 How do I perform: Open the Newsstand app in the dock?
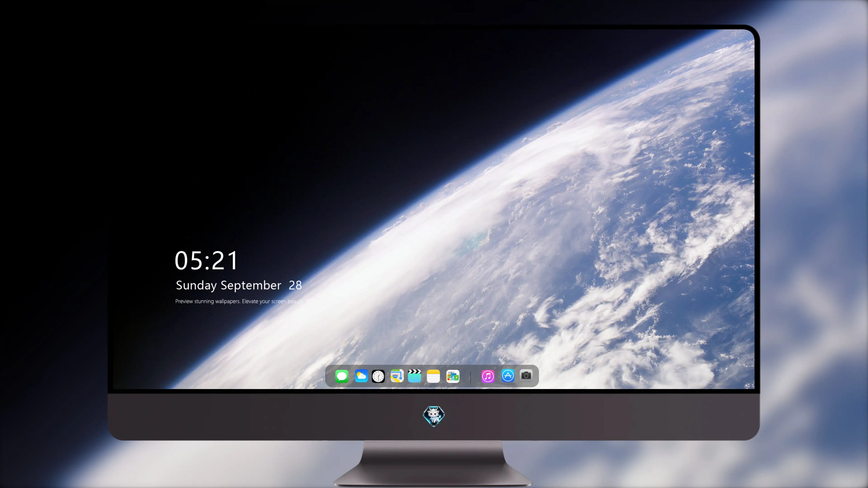pos(453,376)
